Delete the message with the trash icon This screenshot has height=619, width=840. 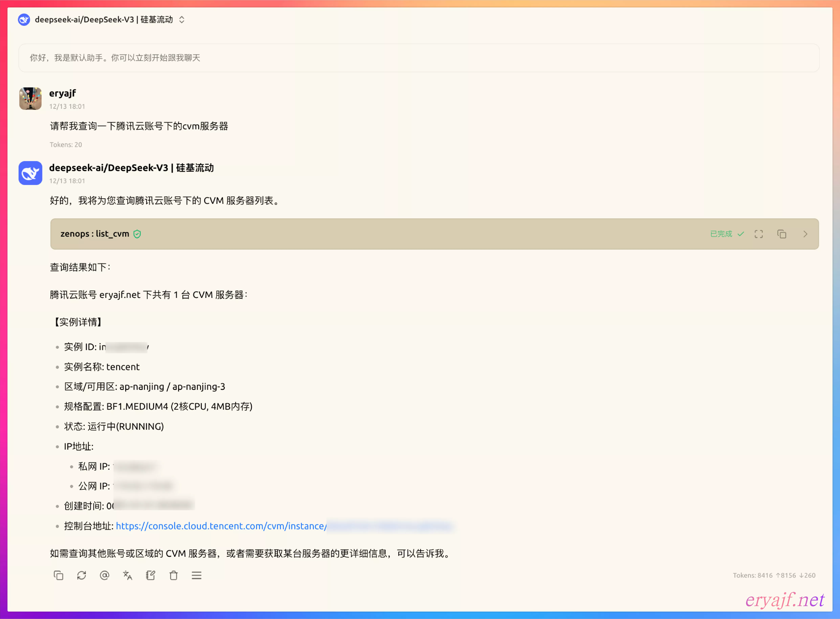pos(173,575)
